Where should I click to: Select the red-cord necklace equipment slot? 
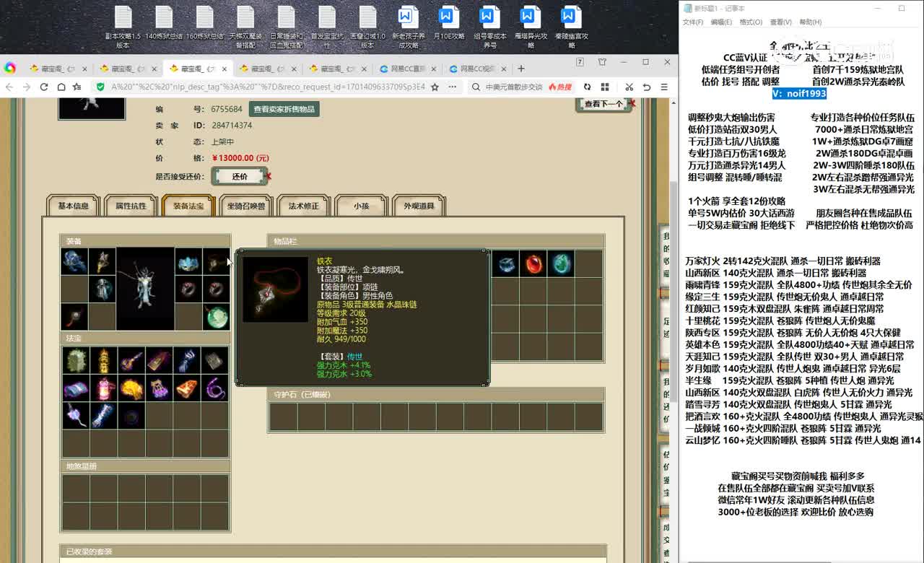point(74,316)
